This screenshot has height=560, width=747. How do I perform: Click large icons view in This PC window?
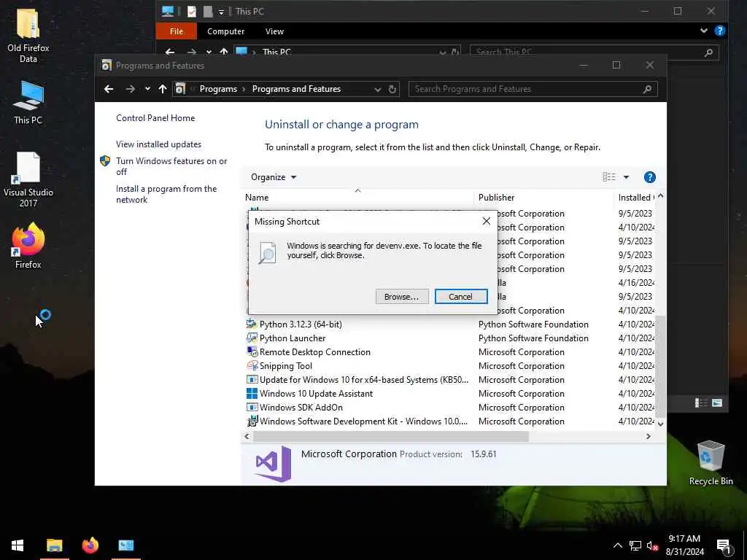[717, 402]
